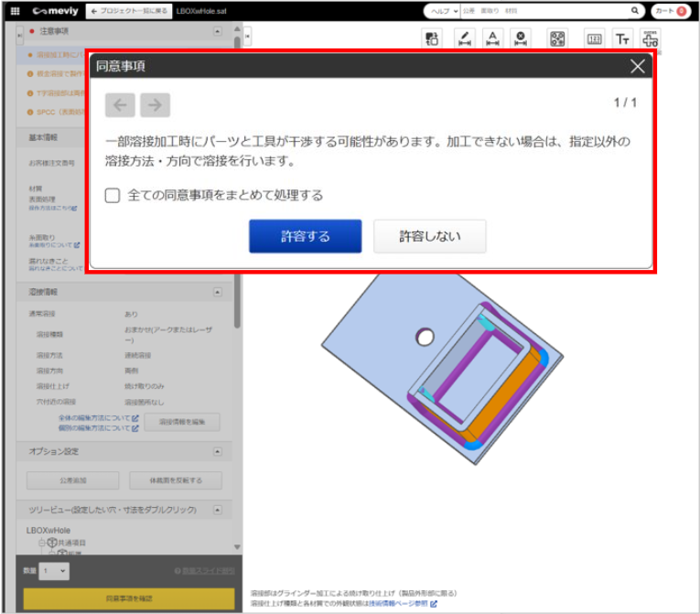Go to previous agreement item arrow
700x614 pixels.
[120, 105]
